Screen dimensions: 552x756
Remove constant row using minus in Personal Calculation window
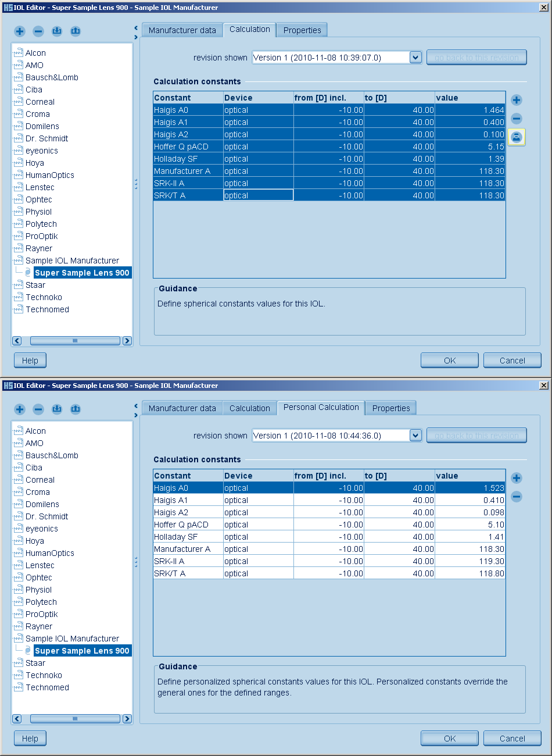517,497
